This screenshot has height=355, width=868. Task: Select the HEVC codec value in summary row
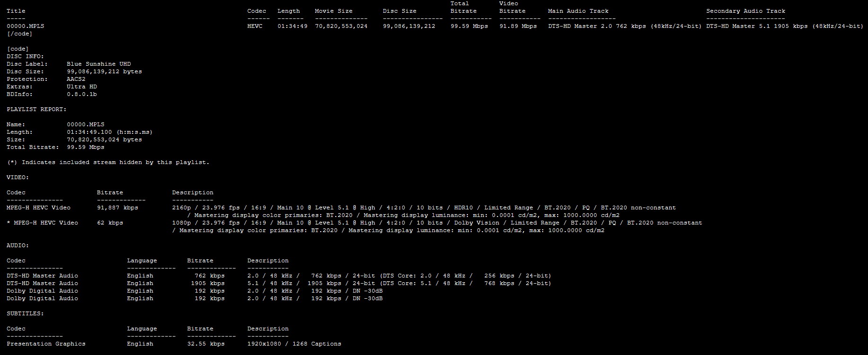tap(254, 26)
